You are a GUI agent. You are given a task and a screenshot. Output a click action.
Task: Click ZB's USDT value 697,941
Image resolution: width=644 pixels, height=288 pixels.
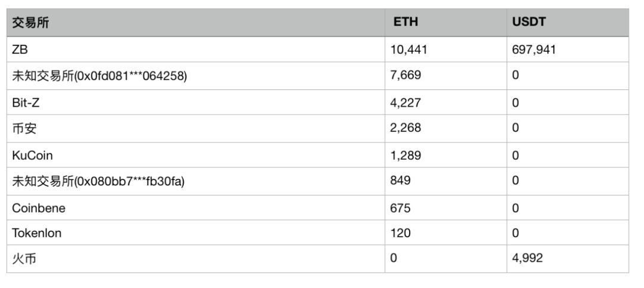coord(534,49)
